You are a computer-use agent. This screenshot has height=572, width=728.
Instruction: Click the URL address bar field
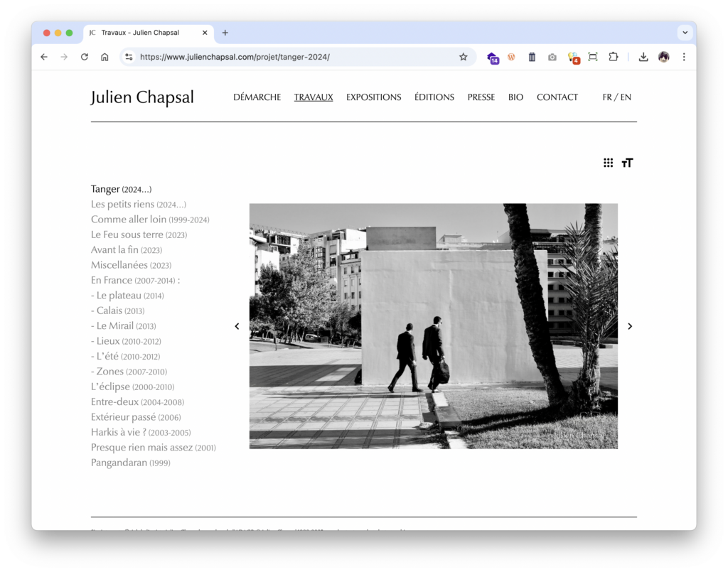[x=291, y=57]
